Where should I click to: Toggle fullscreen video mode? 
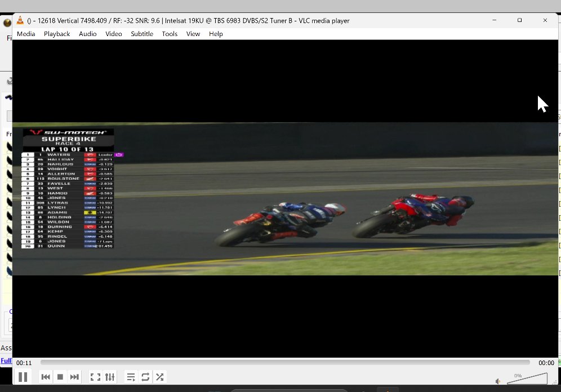point(95,377)
